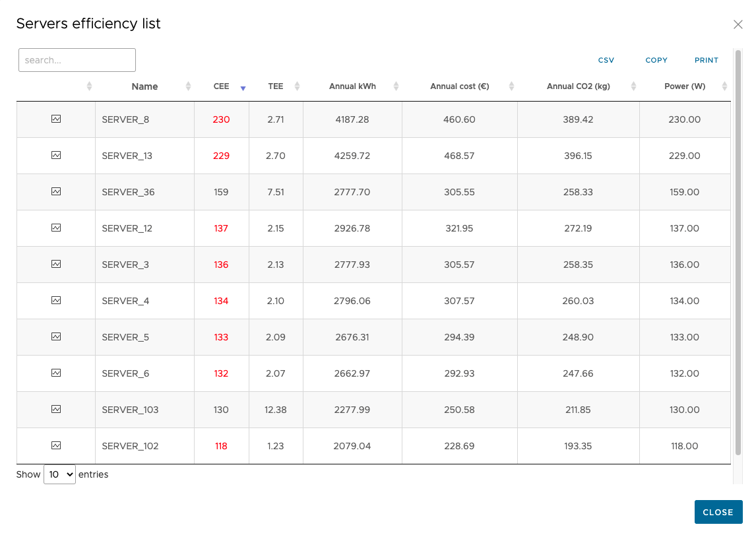The width and height of the screenshot is (756, 537).
Task: Click the Power value 132.00
Action: [685, 373]
